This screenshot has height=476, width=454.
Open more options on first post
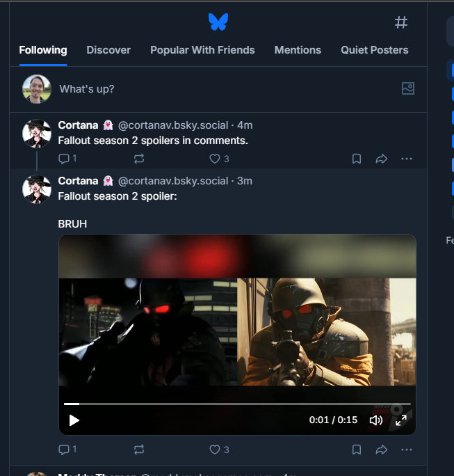pos(407,159)
